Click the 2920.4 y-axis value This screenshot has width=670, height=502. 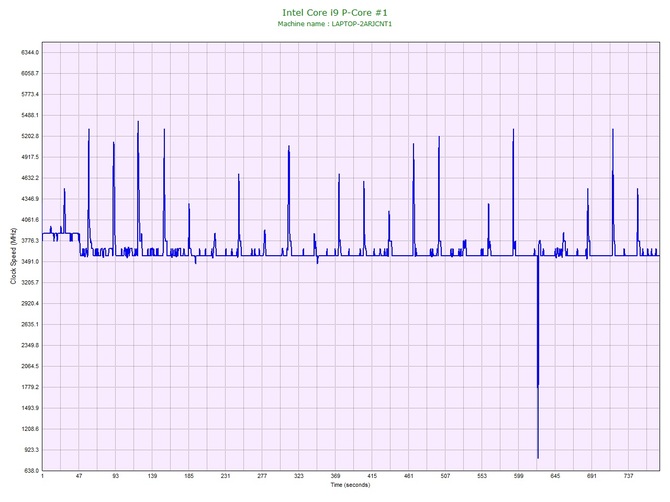(x=30, y=304)
